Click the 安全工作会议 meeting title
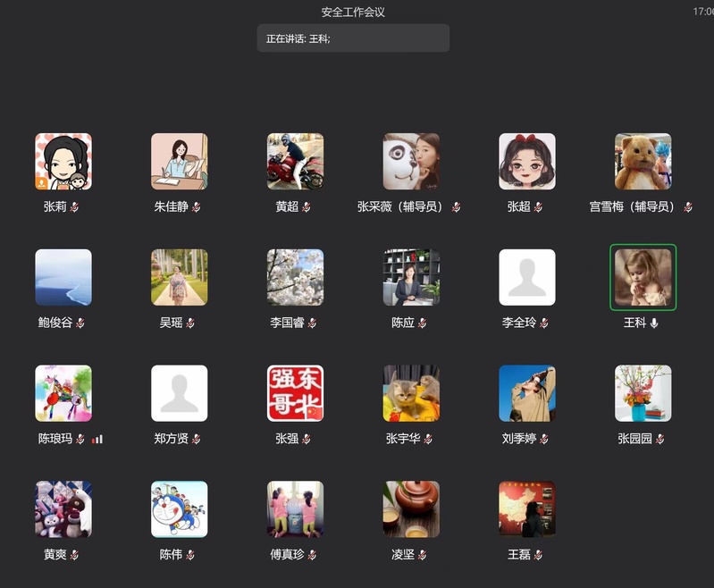Image resolution: width=714 pixels, height=588 pixels. click(x=353, y=13)
